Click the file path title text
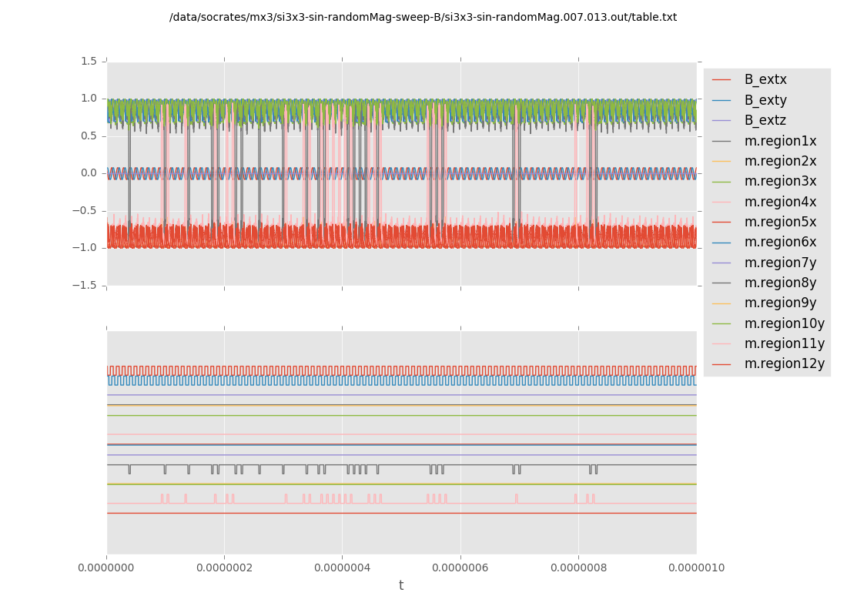Image resolution: width=847 pixels, height=616 pixels. click(x=423, y=17)
